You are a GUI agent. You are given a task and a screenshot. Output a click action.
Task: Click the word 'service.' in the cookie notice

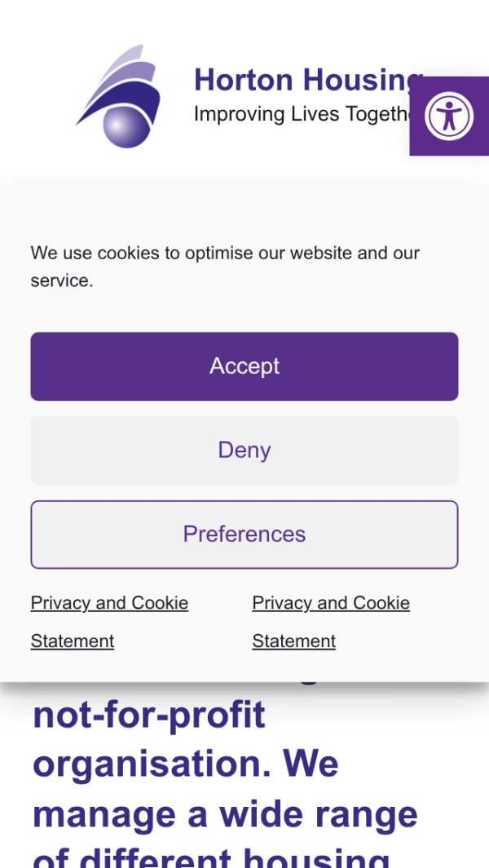[x=62, y=280]
